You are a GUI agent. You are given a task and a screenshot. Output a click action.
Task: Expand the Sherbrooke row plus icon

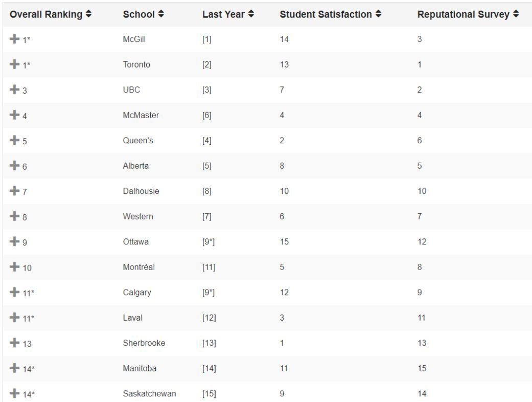pyautogui.click(x=14, y=343)
